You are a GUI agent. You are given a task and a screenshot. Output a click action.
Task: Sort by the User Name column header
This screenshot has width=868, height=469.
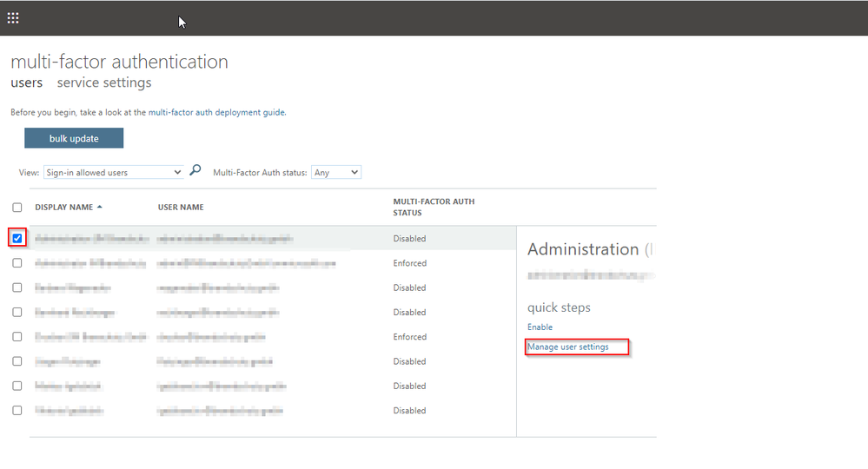pos(181,208)
